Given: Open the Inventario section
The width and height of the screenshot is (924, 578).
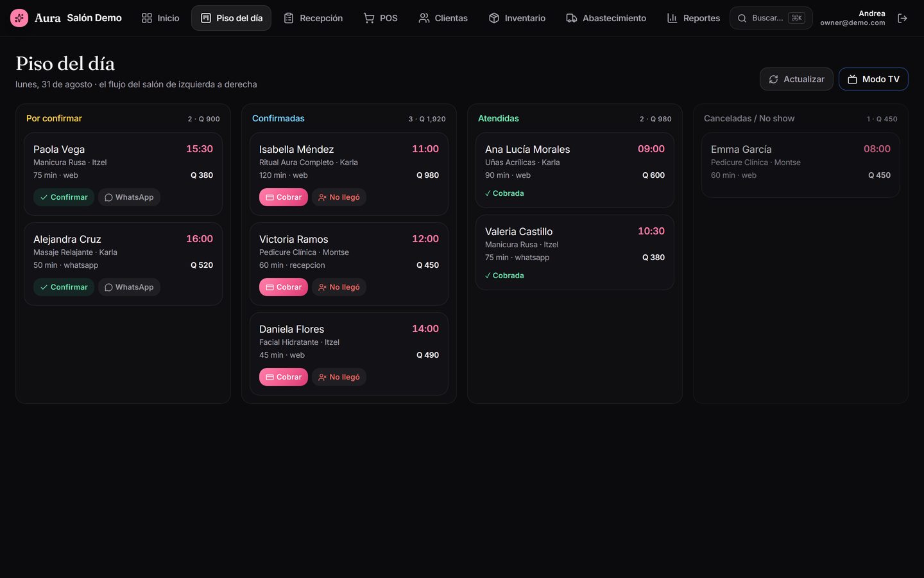Looking at the screenshot, I should click(x=517, y=18).
